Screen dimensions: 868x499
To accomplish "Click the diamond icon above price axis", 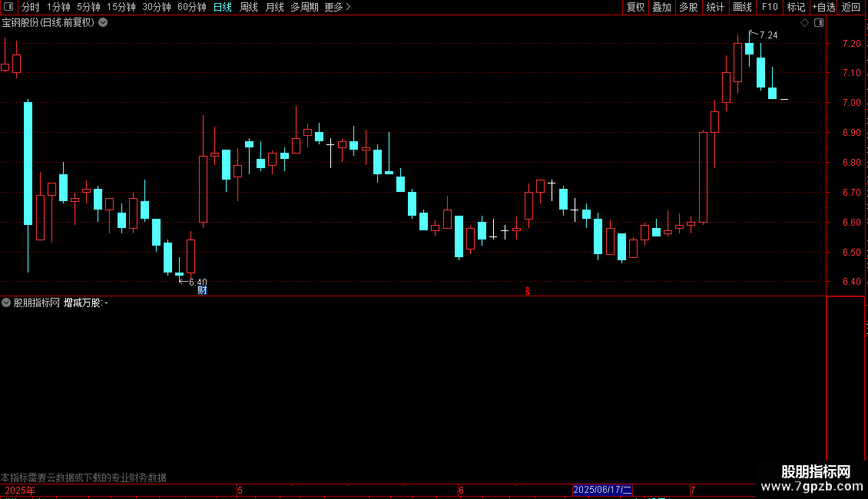I will (x=805, y=23).
